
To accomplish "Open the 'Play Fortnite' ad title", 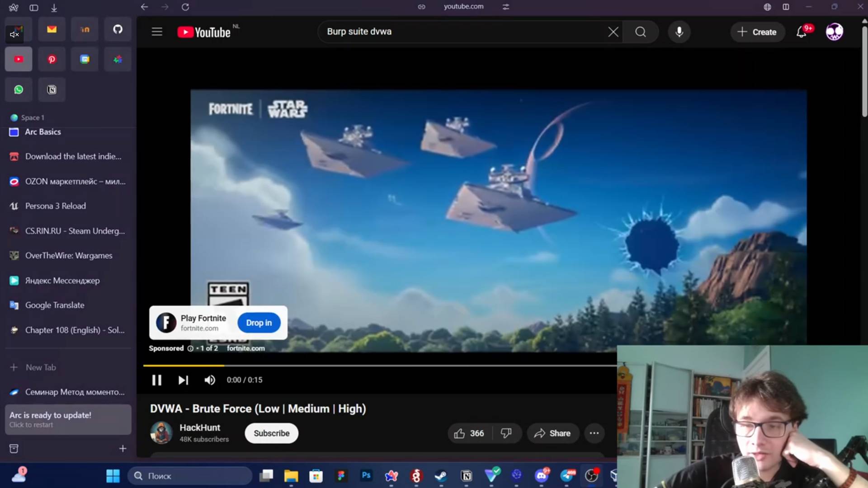I will coord(203,318).
